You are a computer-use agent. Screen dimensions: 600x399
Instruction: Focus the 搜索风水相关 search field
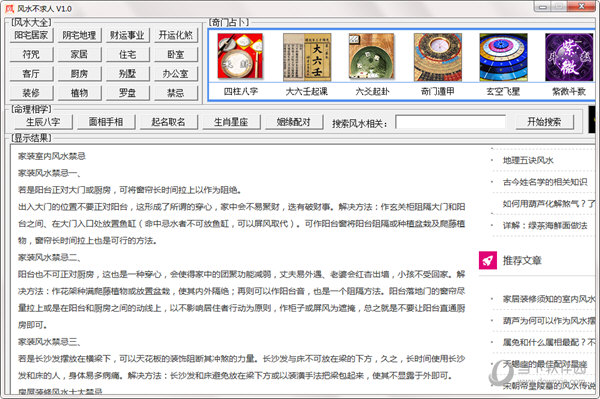click(x=450, y=122)
